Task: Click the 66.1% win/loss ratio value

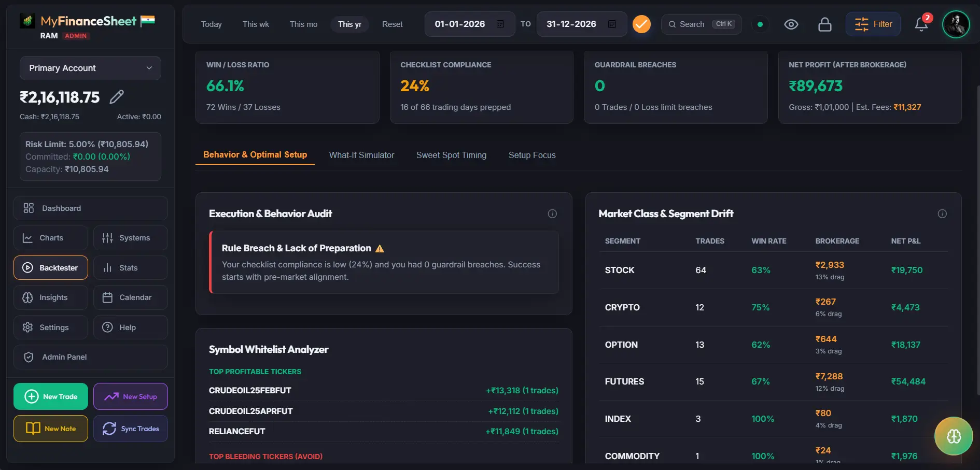Action: click(x=225, y=86)
